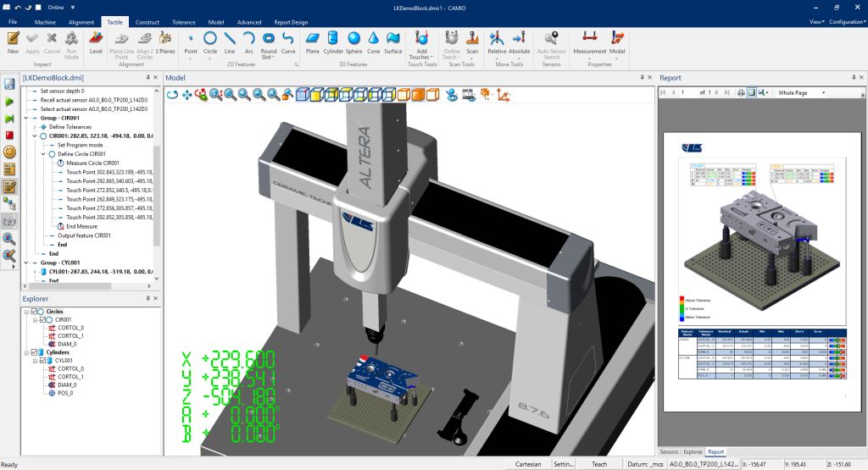Click the report page thumbnail preview
Screen dimensions: 868x470
click(762, 272)
